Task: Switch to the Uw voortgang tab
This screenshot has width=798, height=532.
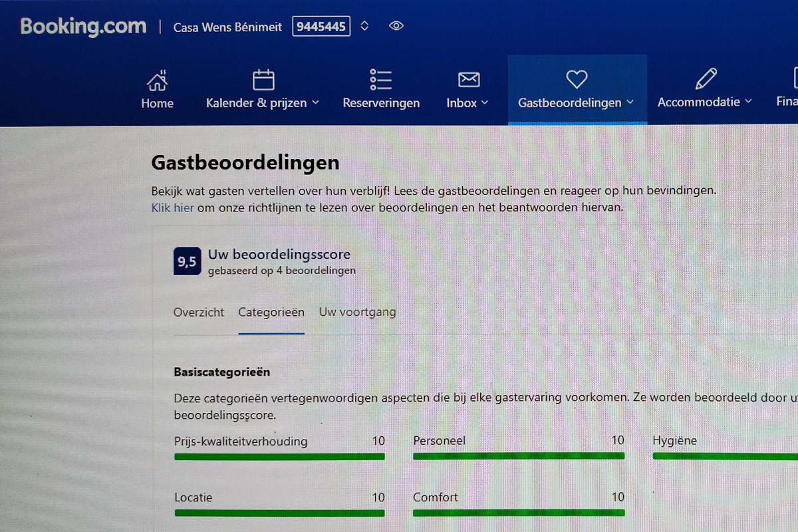Action: pyautogui.click(x=357, y=312)
